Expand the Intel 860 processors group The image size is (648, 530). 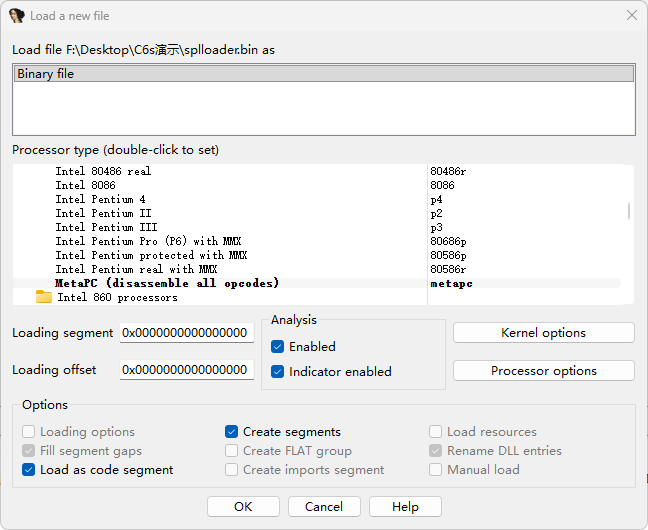click(x=116, y=297)
